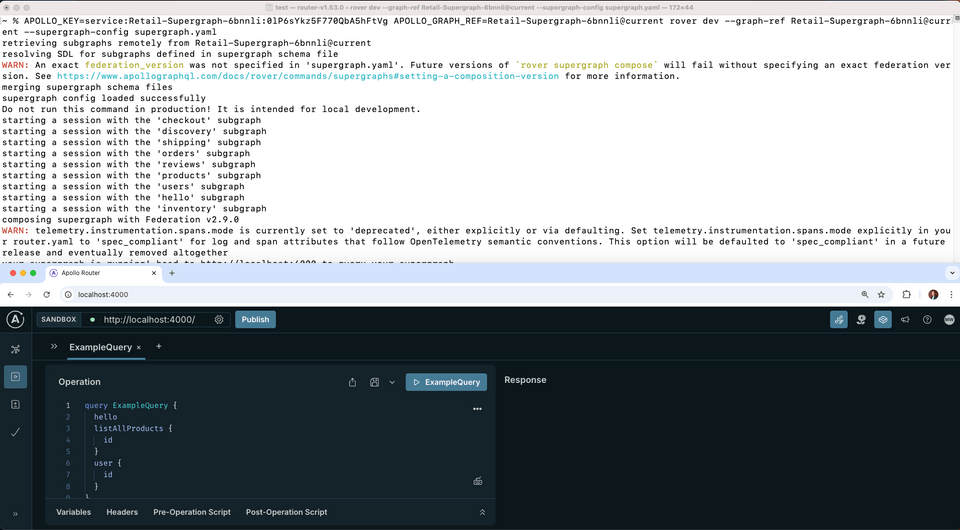Expand the left sidebar with bottom chevrons
Image resolution: width=960 pixels, height=530 pixels.
[x=15, y=514]
